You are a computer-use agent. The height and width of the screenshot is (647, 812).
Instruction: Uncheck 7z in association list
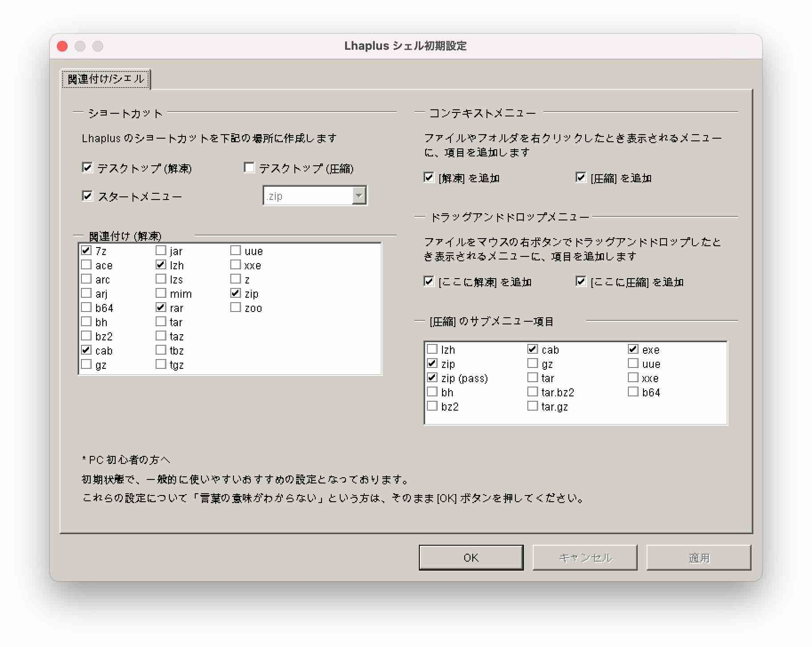tap(86, 251)
